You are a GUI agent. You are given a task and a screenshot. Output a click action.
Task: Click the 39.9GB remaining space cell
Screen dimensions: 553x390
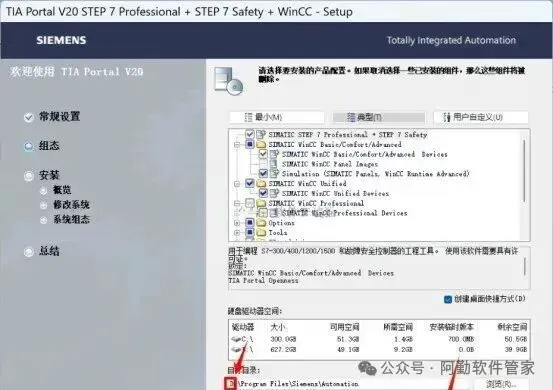(516, 350)
